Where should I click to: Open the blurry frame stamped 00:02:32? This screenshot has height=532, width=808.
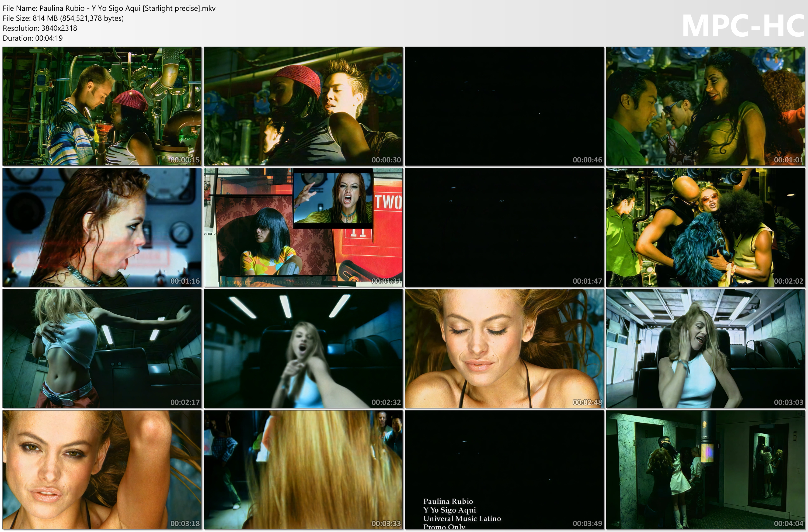pyautogui.click(x=303, y=349)
